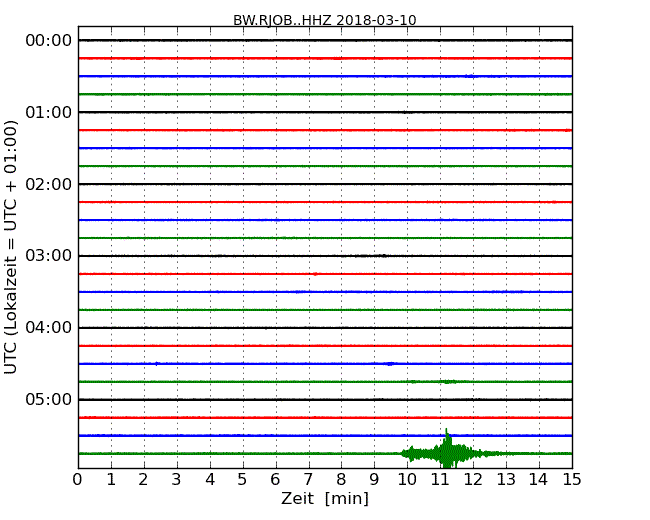Select the 01:00 time tick label
Viewport: 650px width, 520px height.
[49, 112]
